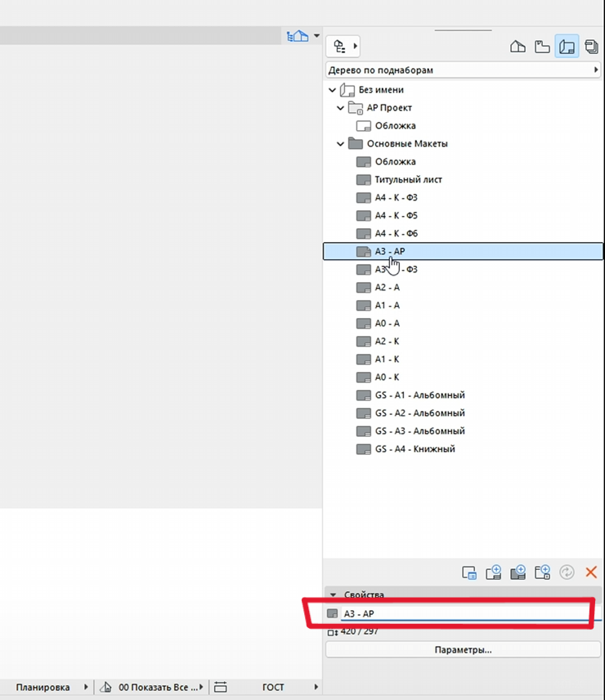605x700 pixels.
Task: Select 'GS - A1 - Альбомный' master
Action: [x=420, y=395]
